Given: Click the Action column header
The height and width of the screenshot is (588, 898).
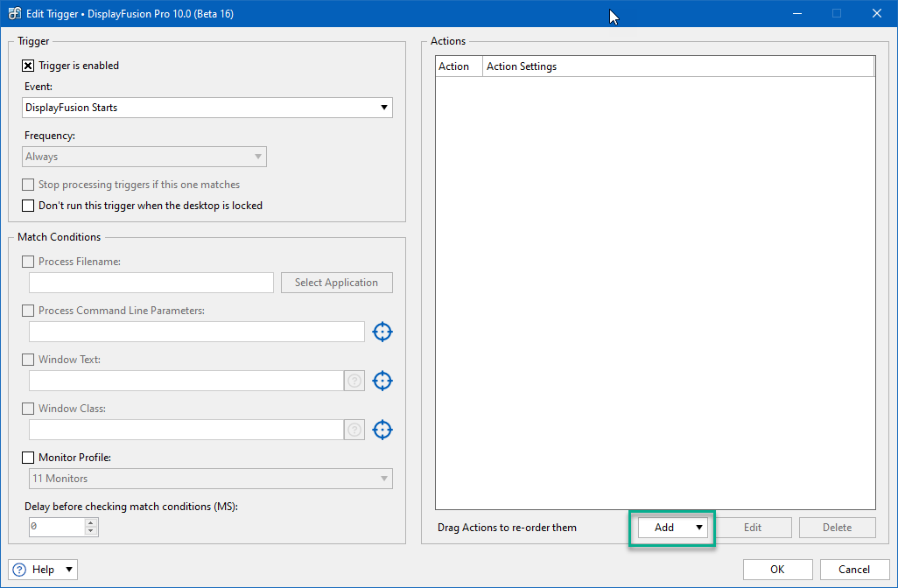Looking at the screenshot, I should click(459, 66).
